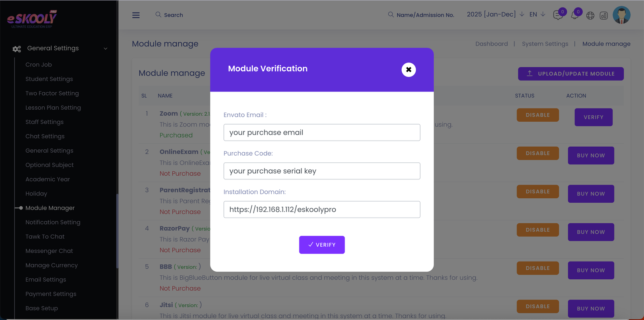Click Upload/Update Module button
The image size is (644, 320).
tap(571, 74)
